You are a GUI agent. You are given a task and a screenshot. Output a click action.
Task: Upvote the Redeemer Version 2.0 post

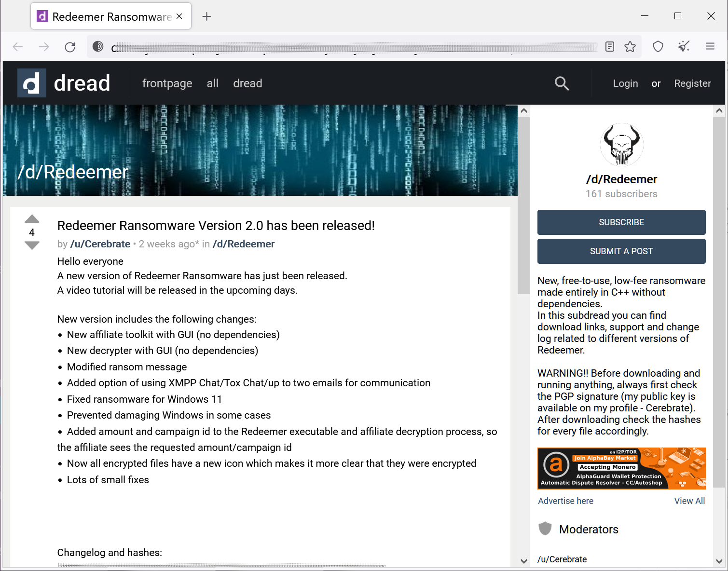click(32, 219)
